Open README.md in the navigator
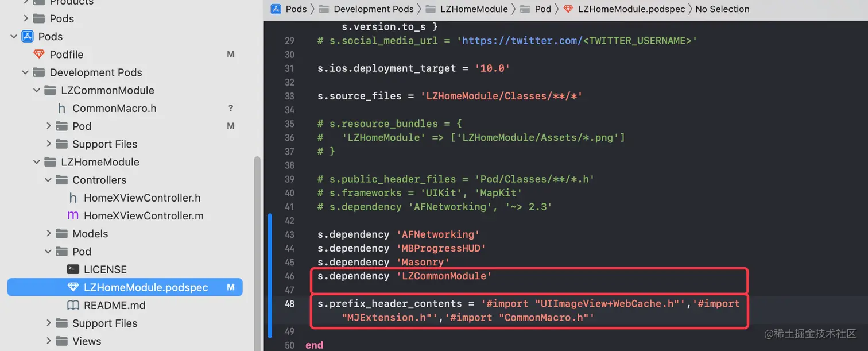Viewport: 868px width, 351px height. (x=115, y=305)
